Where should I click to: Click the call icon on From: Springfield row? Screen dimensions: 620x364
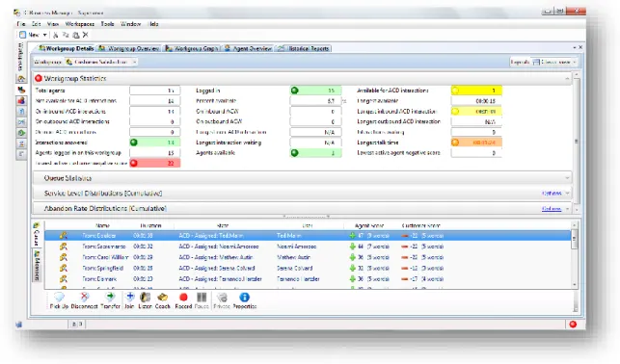point(64,268)
